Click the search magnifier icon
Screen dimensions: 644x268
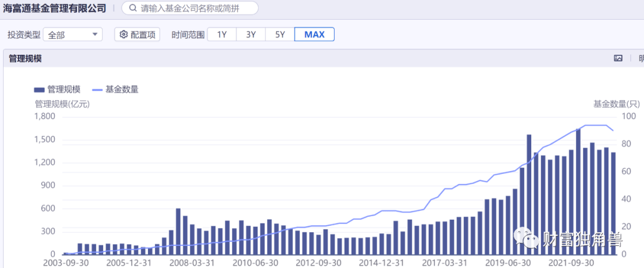point(132,8)
